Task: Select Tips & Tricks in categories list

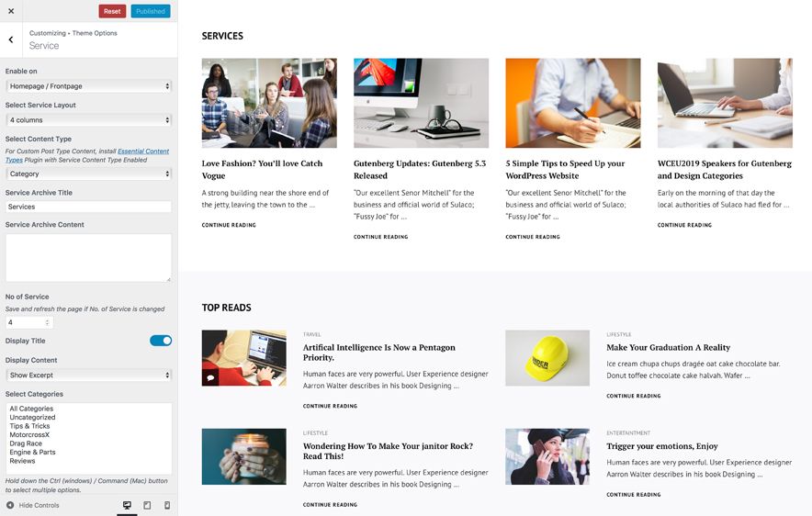Action: [x=29, y=426]
